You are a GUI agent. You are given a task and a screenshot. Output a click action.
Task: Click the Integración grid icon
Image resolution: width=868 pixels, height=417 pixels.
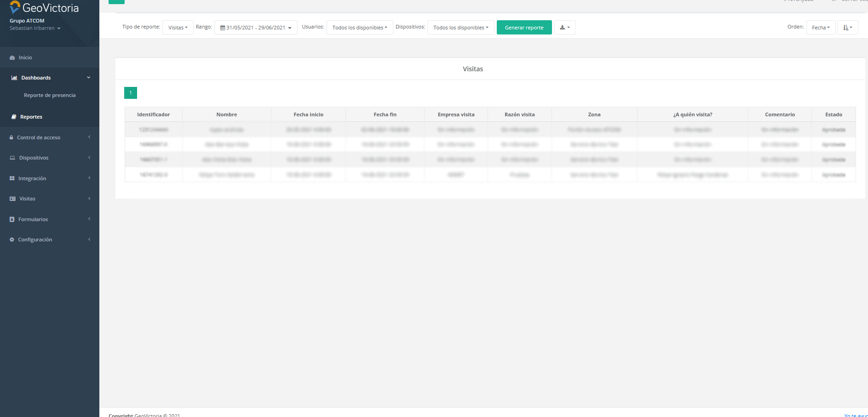(12, 178)
